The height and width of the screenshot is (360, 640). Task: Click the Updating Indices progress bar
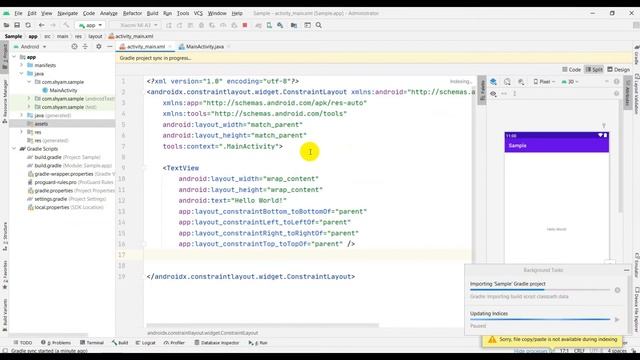click(540, 320)
